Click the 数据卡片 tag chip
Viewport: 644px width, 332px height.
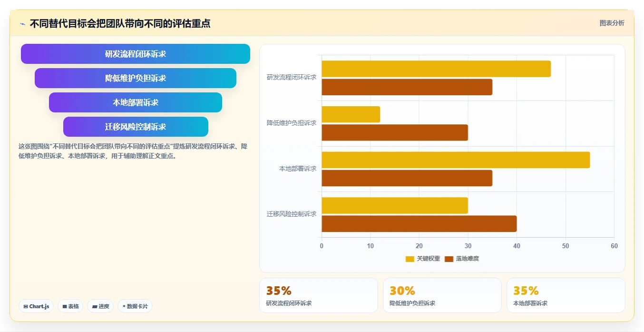pyautogui.click(x=135, y=306)
